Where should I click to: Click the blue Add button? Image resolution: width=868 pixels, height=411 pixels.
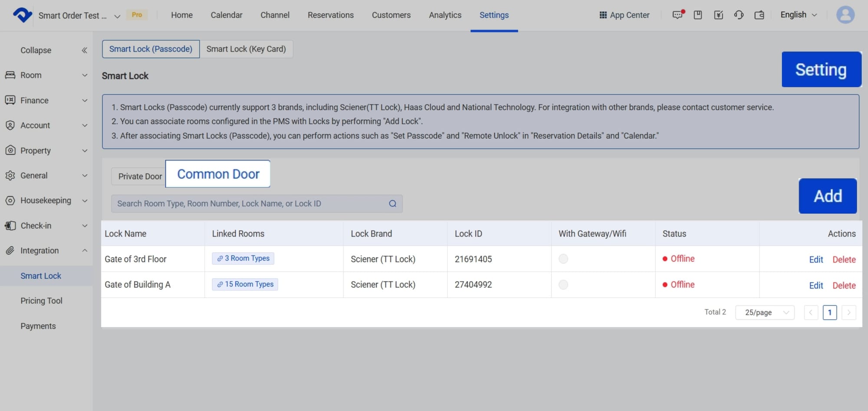pyautogui.click(x=828, y=196)
